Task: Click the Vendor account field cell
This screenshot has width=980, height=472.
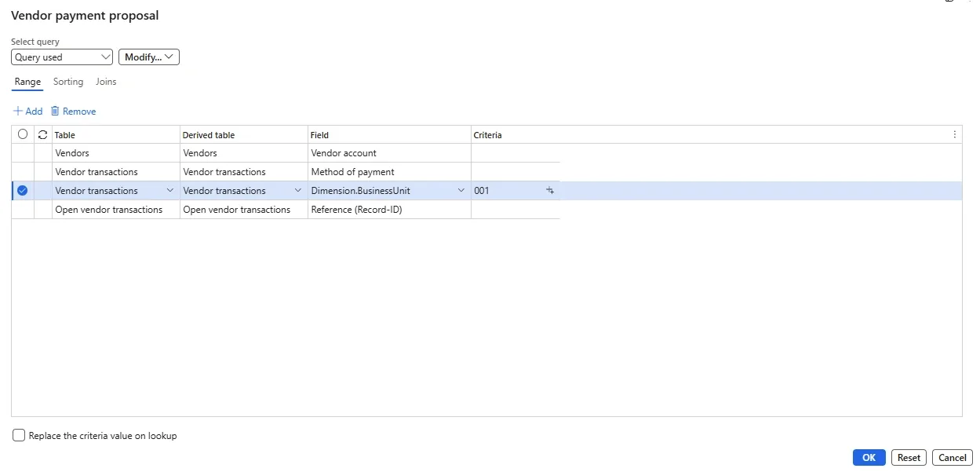Action: point(389,153)
